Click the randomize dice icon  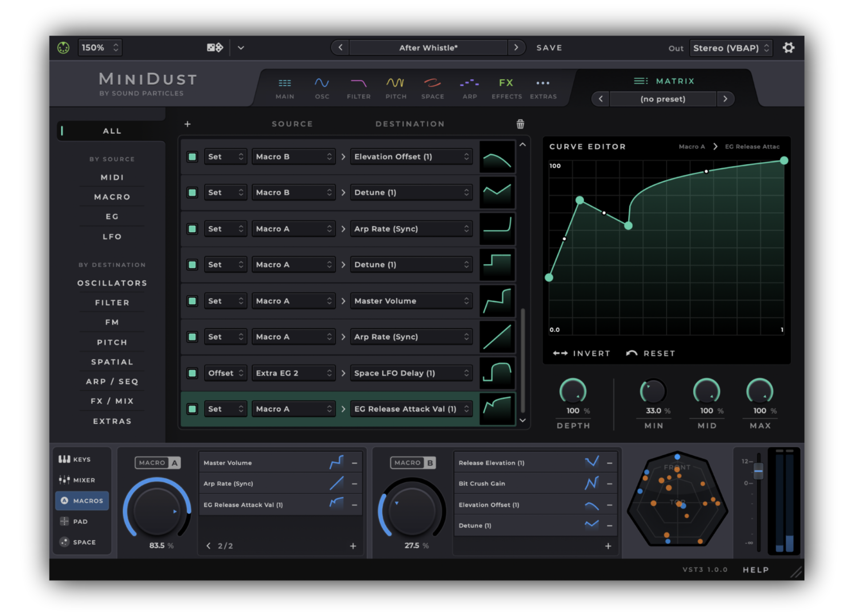click(215, 48)
